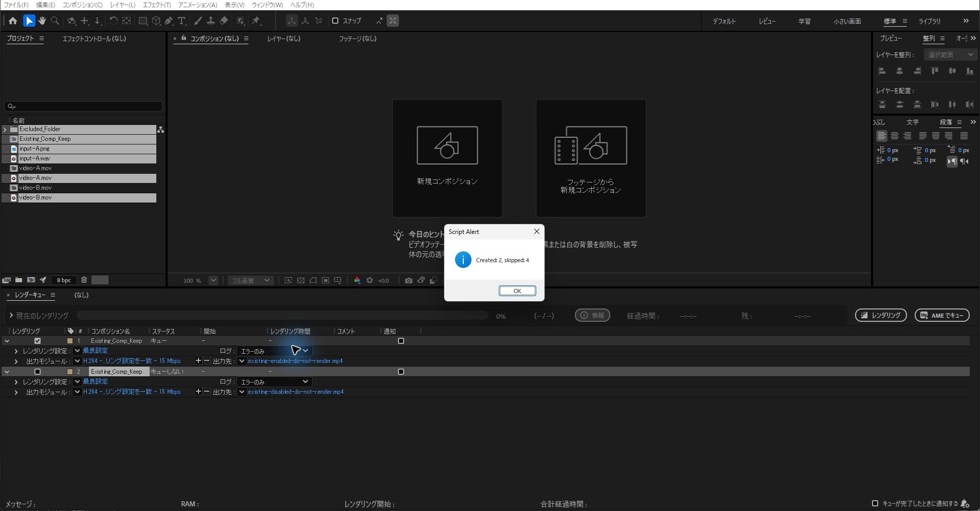
Task: Select the Brush tool
Action: [198, 21]
